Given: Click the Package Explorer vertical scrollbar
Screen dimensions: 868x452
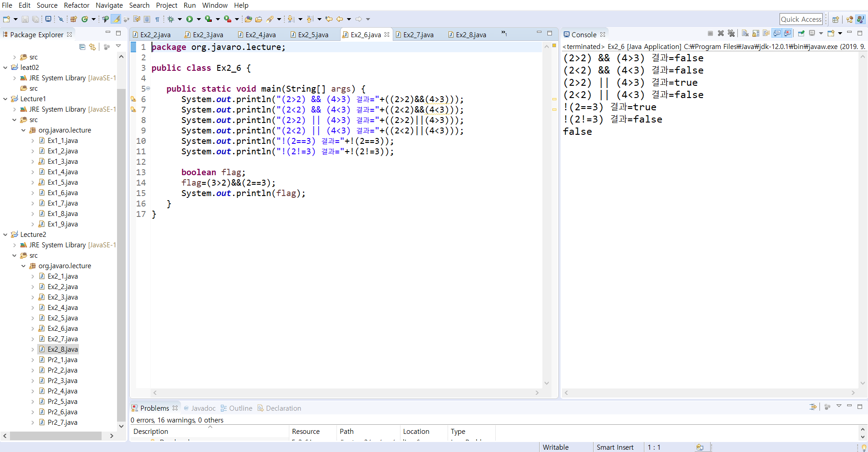Looking at the screenshot, I should [121, 254].
